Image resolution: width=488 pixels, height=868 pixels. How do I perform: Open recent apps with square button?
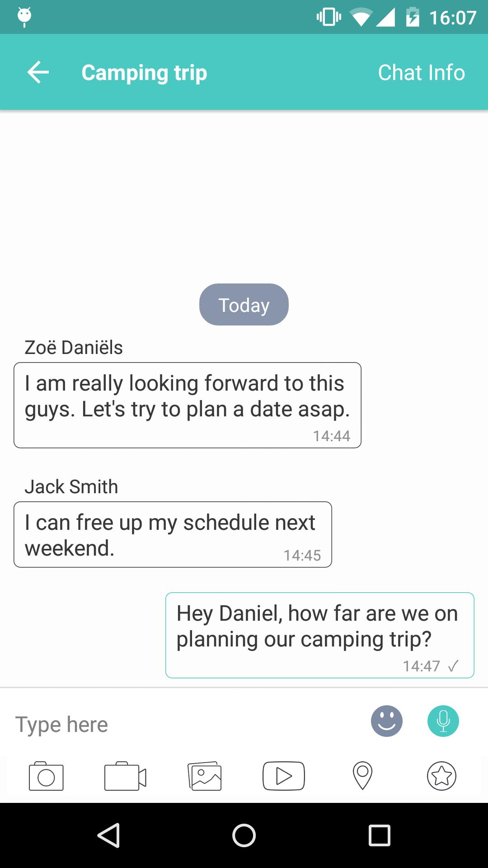(379, 835)
